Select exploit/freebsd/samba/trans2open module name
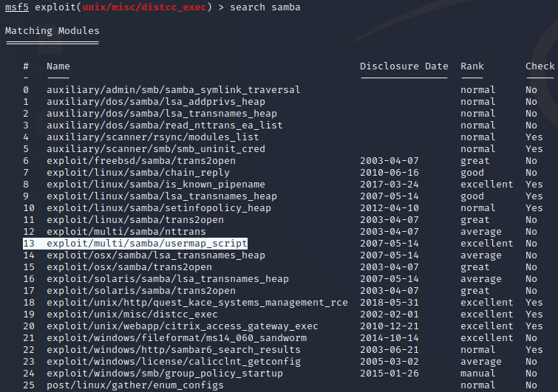558x392 pixels. pyautogui.click(x=141, y=161)
